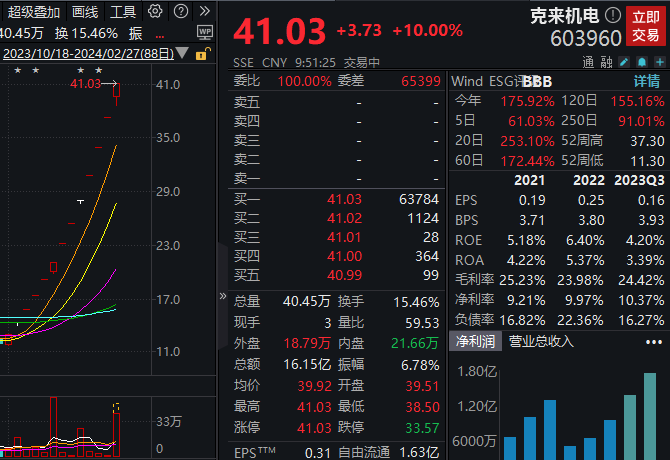Screen dimensions: 670x460
Task: Open the date range dropdown triangle
Action: click(182, 53)
